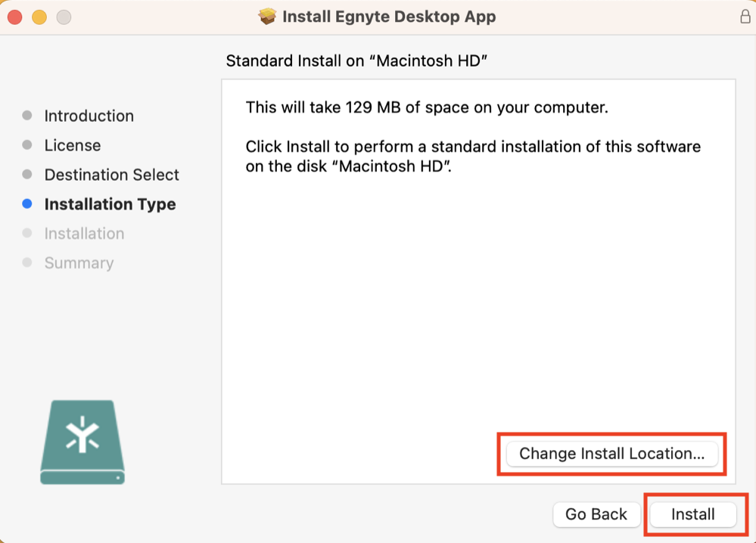Viewport: 756px width, 543px height.
Task: Click the grey bullet beside License
Action: 27,144
